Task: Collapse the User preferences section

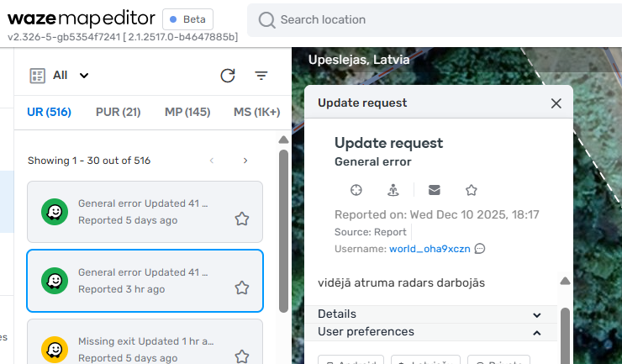Action: tap(537, 332)
